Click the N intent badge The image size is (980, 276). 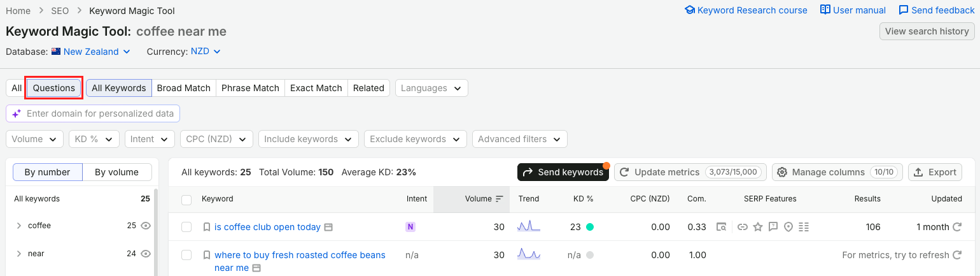410,227
